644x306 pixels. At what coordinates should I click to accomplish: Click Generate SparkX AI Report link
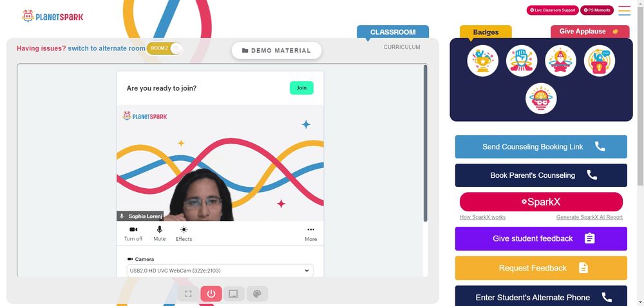(589, 217)
